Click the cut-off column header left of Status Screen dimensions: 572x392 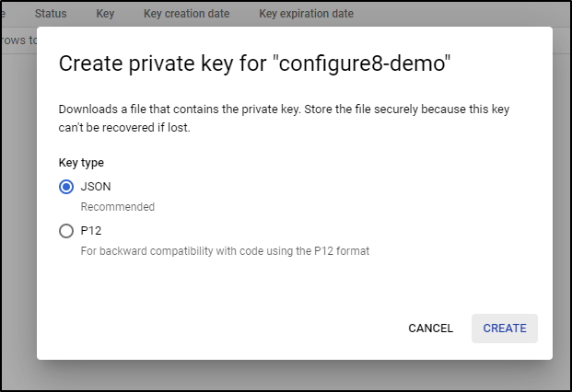pos(3,14)
